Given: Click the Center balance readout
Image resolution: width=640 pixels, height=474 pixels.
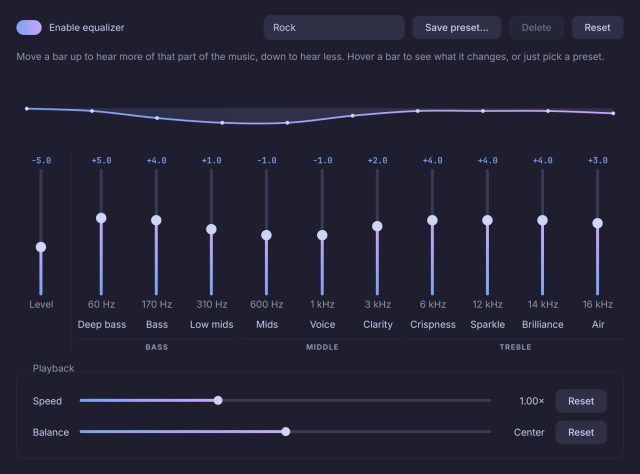Looking at the screenshot, I should pyautogui.click(x=529, y=432).
